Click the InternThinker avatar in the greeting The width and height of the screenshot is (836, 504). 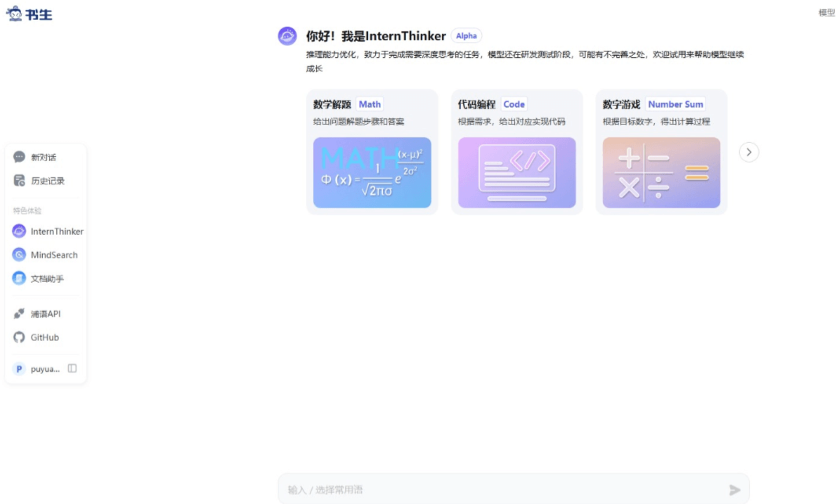(x=287, y=36)
